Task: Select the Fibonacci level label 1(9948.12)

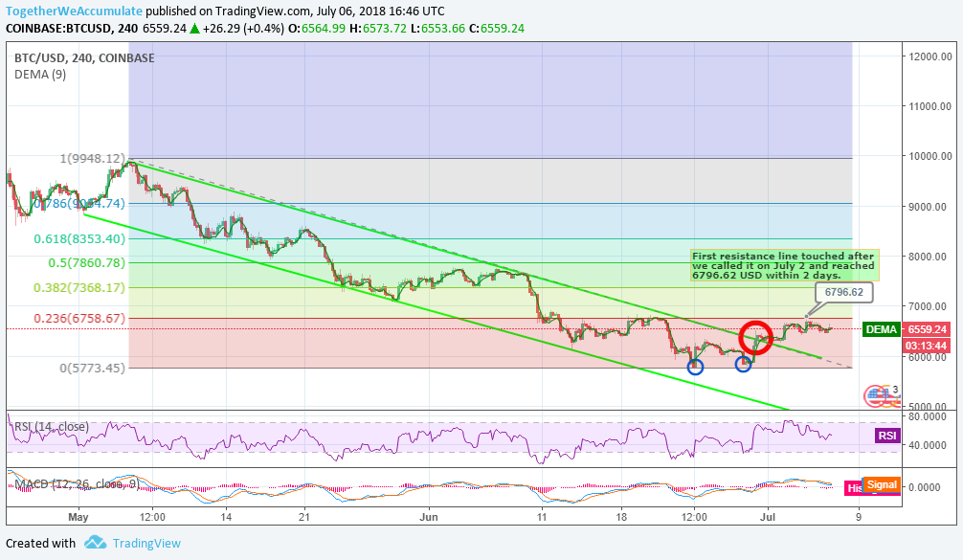Action: pyautogui.click(x=92, y=158)
